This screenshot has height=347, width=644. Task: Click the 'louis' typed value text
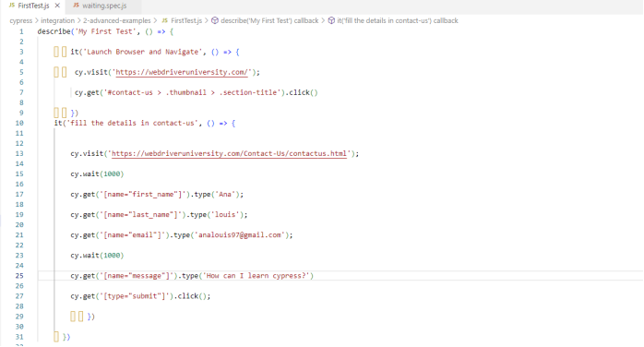(225, 215)
